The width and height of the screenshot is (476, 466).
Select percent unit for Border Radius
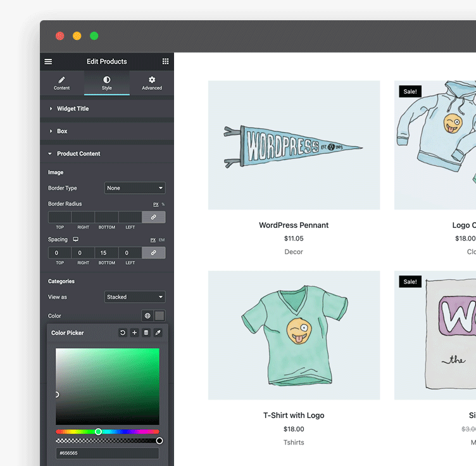pos(163,205)
